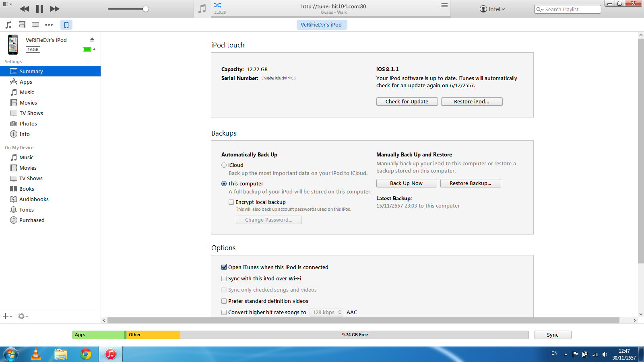The width and height of the screenshot is (644, 362).
Task: Show Movies on my device
Action: pyautogui.click(x=50, y=168)
